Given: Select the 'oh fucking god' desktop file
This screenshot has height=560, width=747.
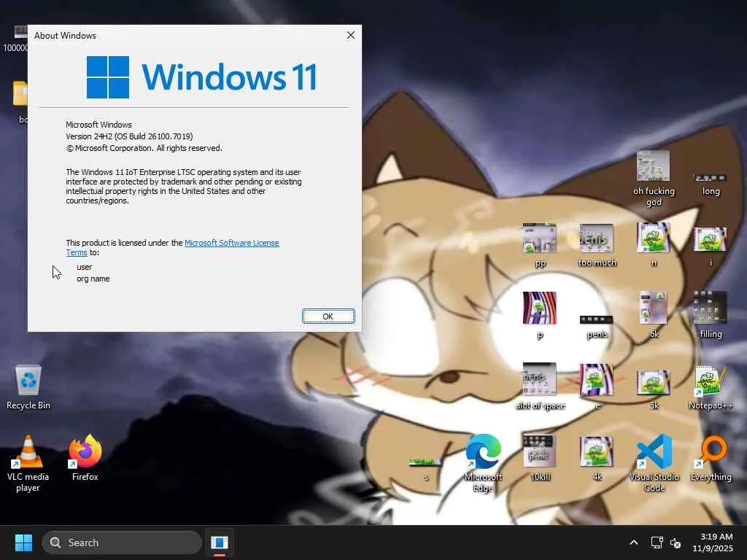Looking at the screenshot, I should (654, 178).
